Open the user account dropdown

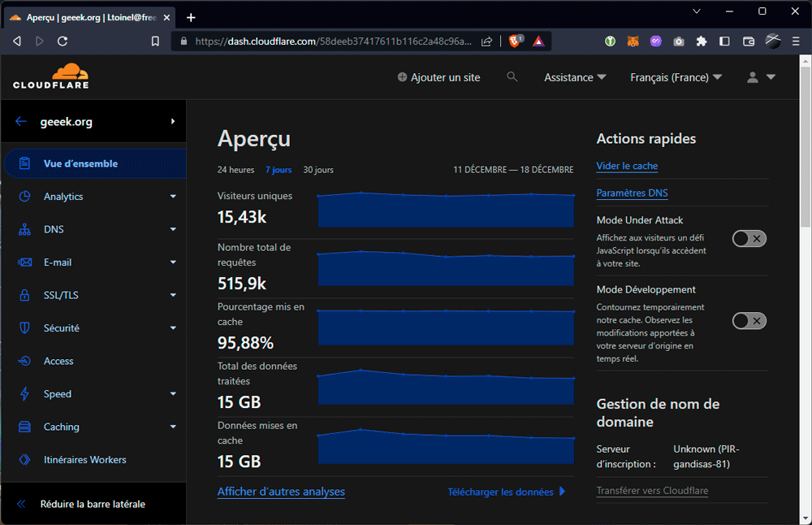click(x=761, y=77)
